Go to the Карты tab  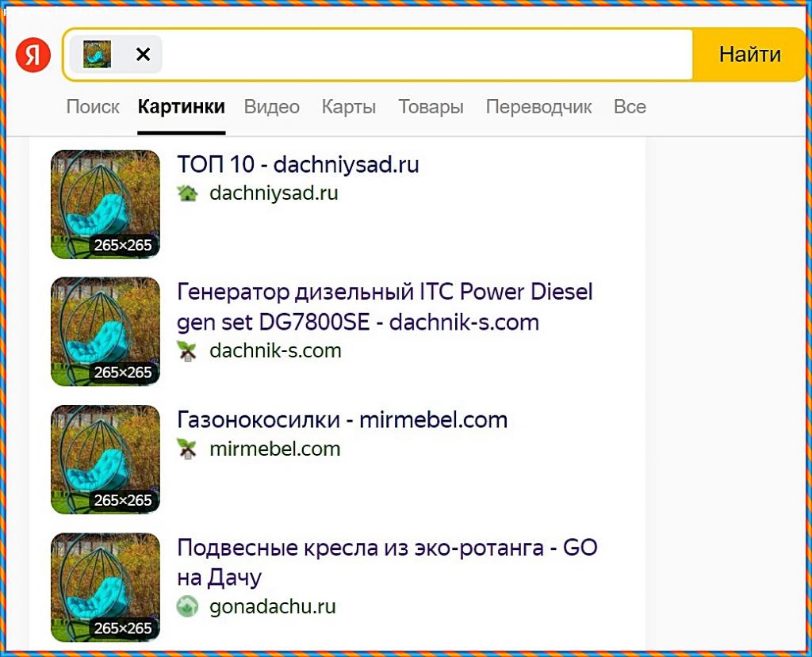pyautogui.click(x=349, y=107)
